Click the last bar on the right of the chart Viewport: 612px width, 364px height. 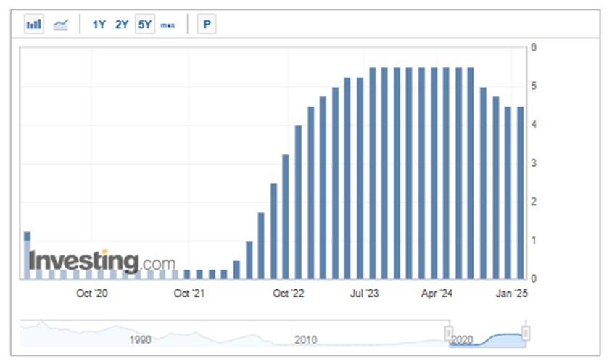coord(521,193)
